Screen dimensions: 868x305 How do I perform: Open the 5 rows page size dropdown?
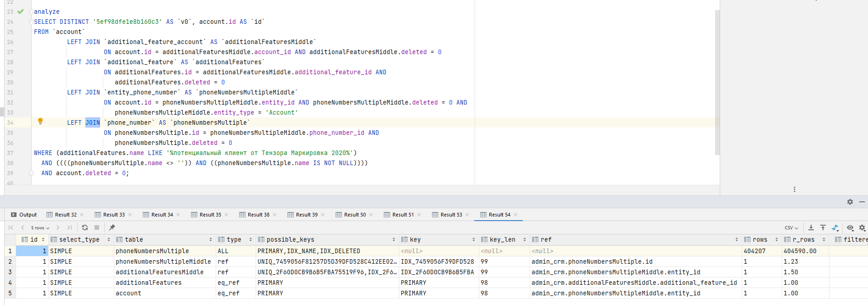(x=40, y=227)
